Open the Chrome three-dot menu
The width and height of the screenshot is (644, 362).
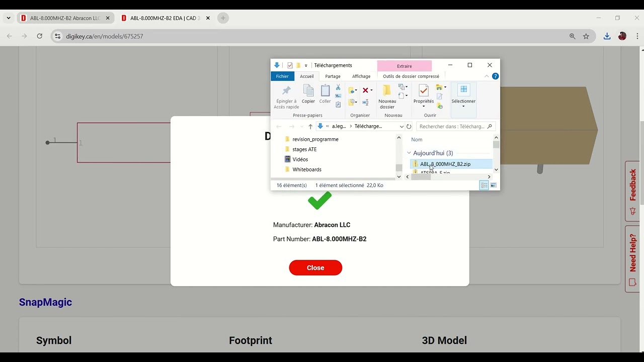pyautogui.click(x=637, y=36)
